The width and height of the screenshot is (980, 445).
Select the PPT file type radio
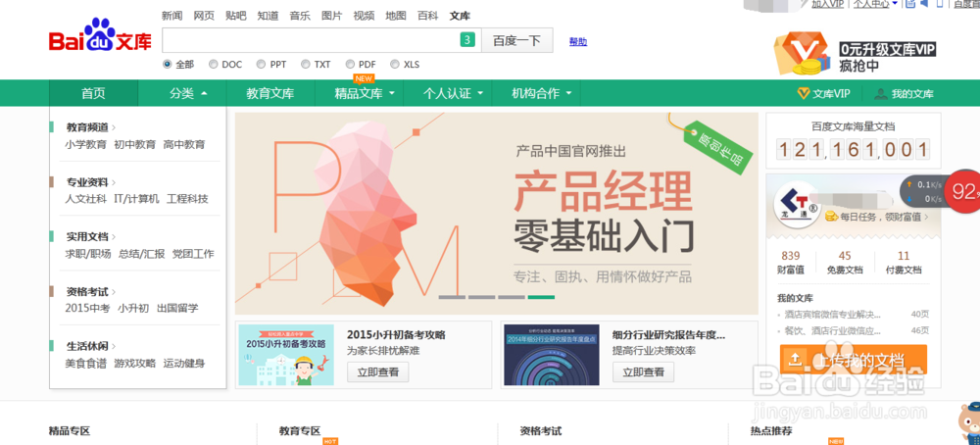click(262, 64)
